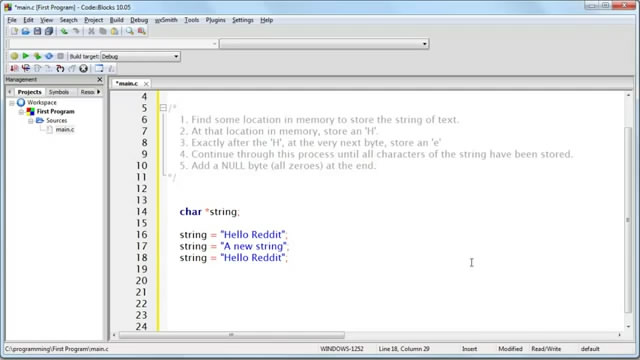
Task: Open the Search menu
Action: [x=69, y=20]
